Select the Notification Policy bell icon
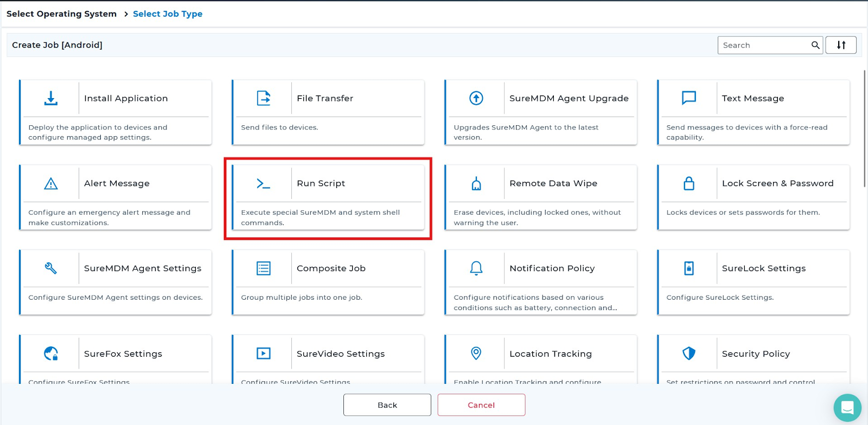The height and width of the screenshot is (425, 868). [476, 268]
